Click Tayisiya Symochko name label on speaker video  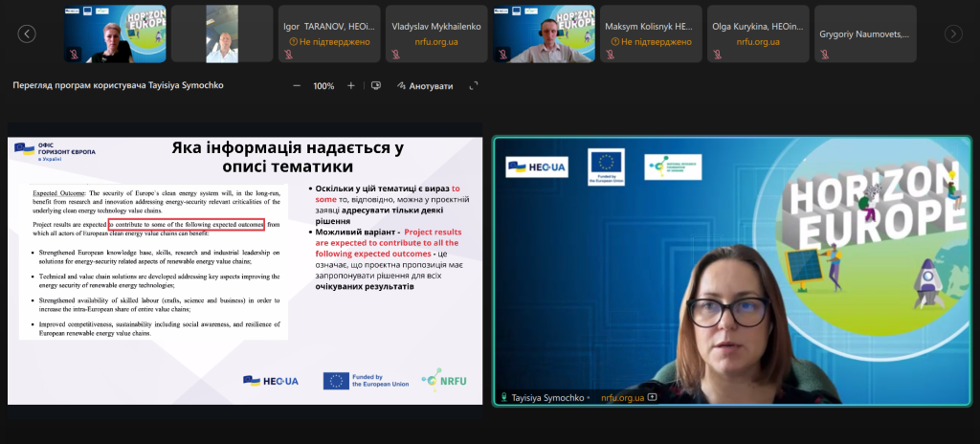click(547, 398)
